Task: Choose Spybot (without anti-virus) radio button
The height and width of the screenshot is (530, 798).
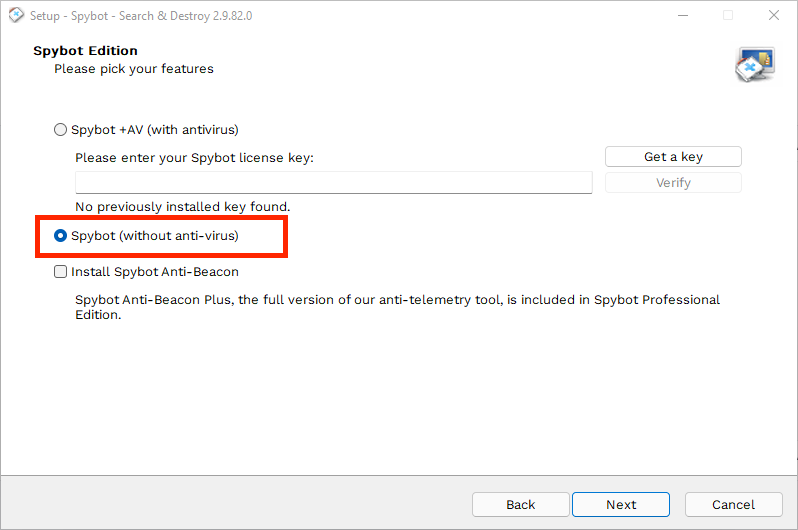Action: tap(61, 236)
